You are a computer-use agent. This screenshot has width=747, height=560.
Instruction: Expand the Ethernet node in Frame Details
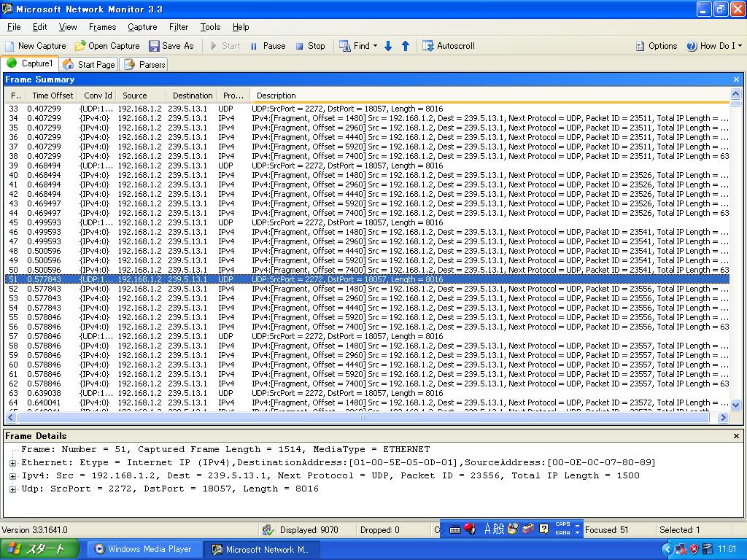pos(13,463)
